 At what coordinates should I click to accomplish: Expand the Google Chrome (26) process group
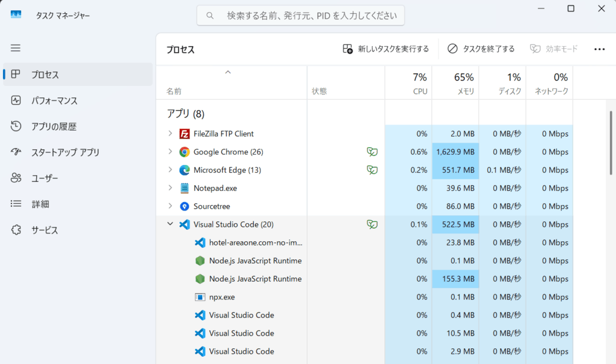tap(170, 152)
